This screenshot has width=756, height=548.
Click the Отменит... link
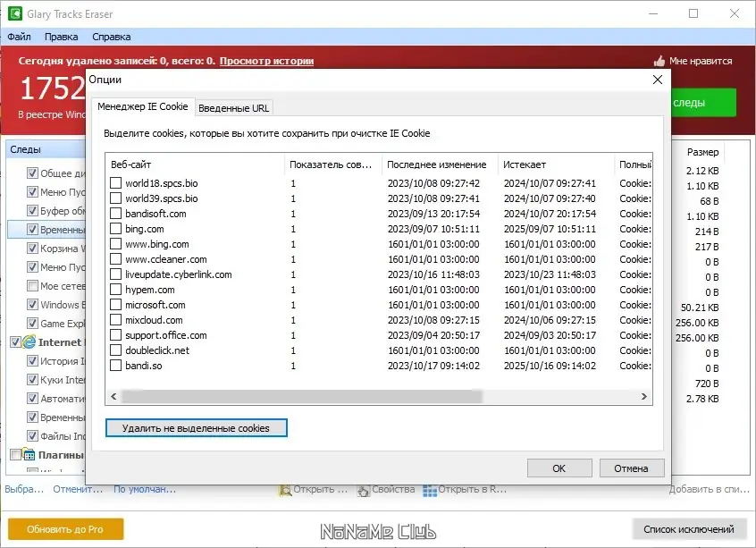point(78,489)
